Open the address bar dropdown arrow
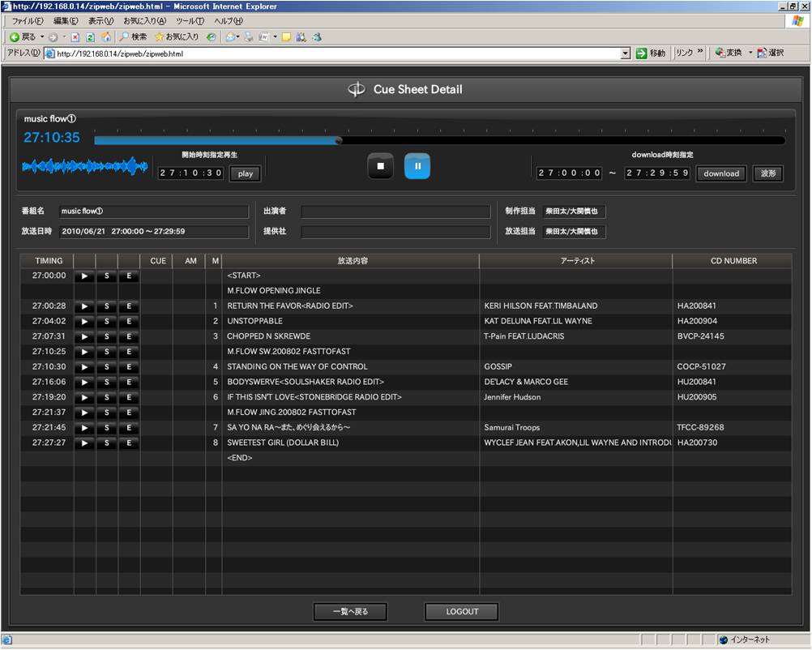This screenshot has width=812, height=650. tap(626, 53)
